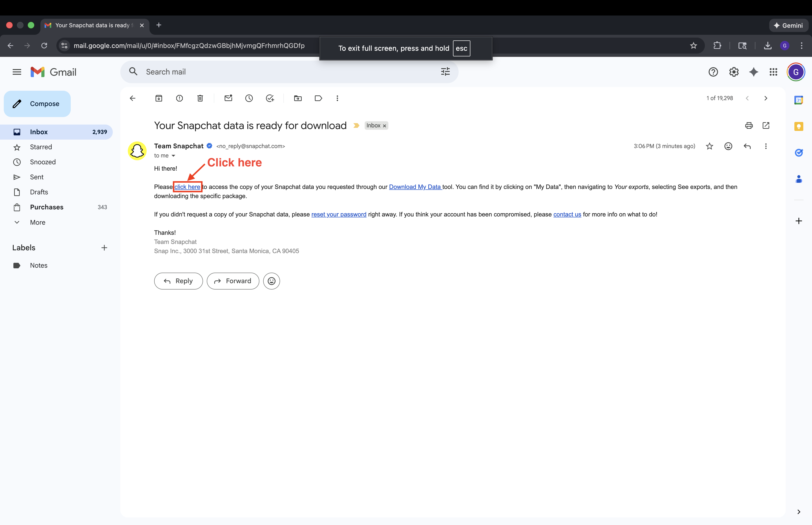Star the Team Snapchat email
This screenshot has height=525, width=812.
pyautogui.click(x=709, y=146)
